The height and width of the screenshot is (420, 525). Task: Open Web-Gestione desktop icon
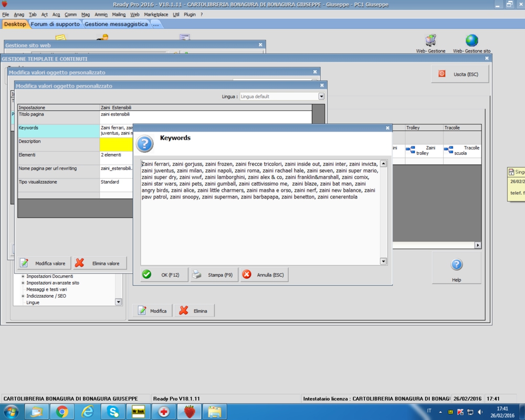(x=430, y=44)
